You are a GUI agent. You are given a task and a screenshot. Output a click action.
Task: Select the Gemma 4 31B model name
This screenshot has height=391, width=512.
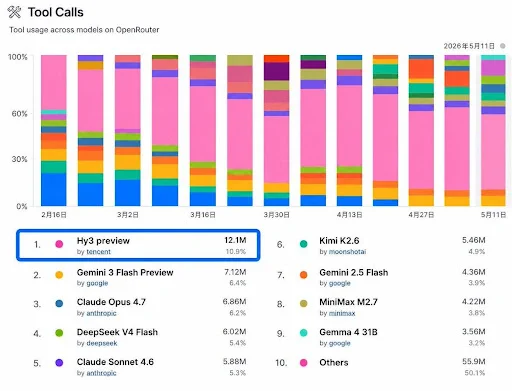tap(348, 332)
